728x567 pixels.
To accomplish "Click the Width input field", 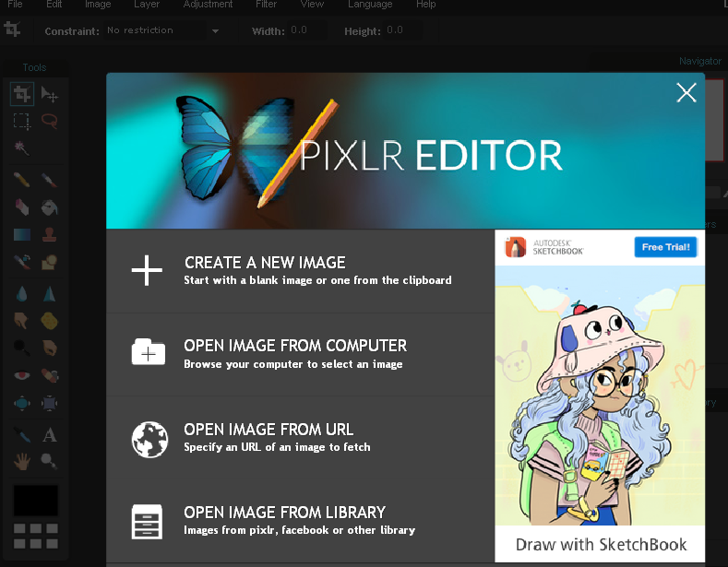I will (307, 30).
